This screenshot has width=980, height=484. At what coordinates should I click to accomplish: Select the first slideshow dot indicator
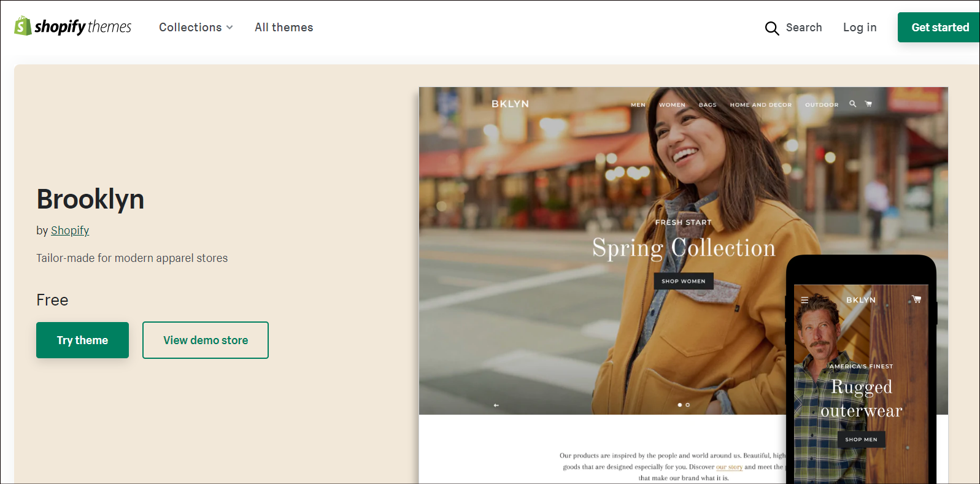point(679,405)
